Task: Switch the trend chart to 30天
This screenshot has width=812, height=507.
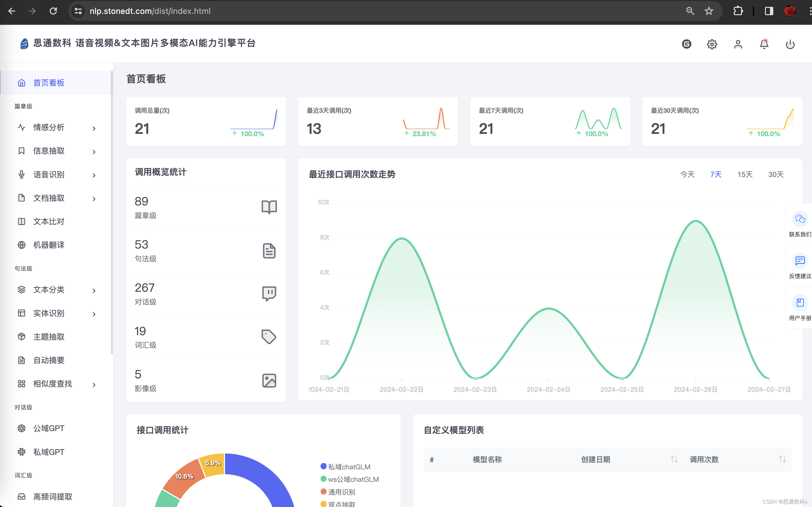Action: point(776,174)
